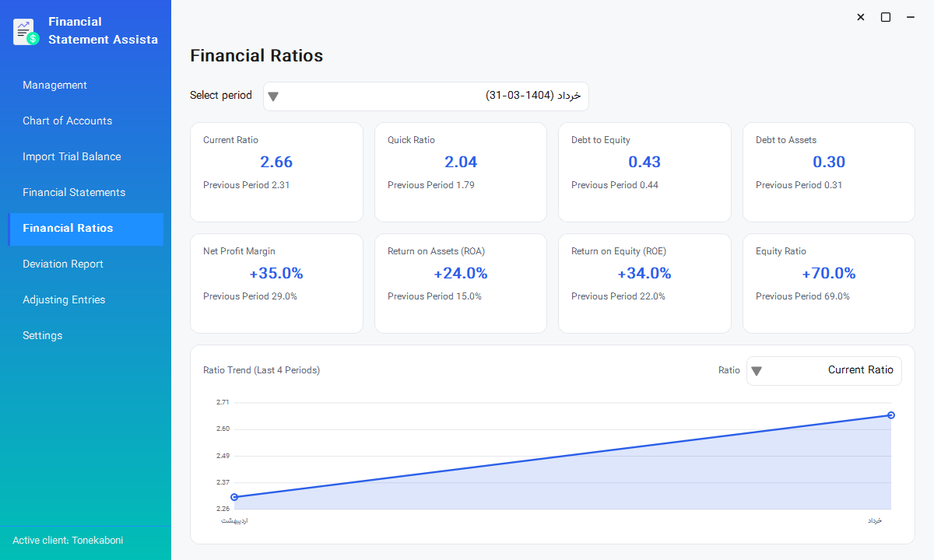
Task: Go to Chart of Accounts
Action: [86, 121]
